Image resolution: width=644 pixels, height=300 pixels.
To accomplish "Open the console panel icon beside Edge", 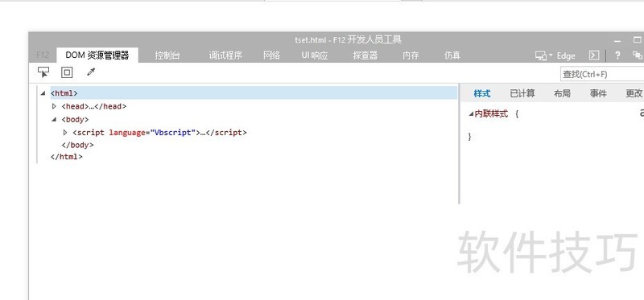I will [x=594, y=55].
